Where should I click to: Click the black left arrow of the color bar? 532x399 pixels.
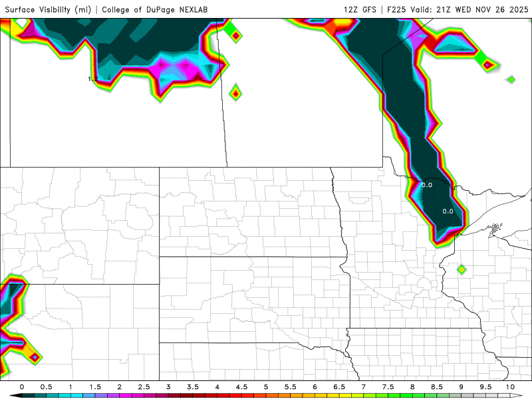tap(15, 396)
